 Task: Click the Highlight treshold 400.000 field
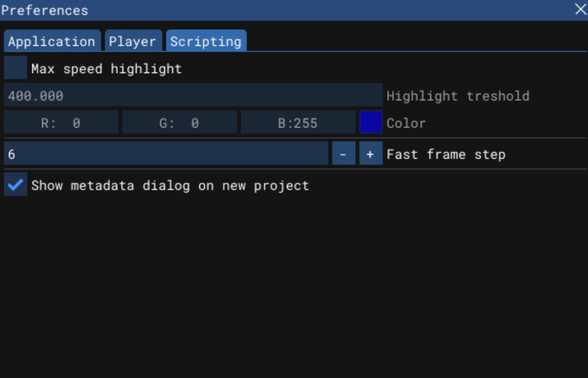(x=193, y=95)
